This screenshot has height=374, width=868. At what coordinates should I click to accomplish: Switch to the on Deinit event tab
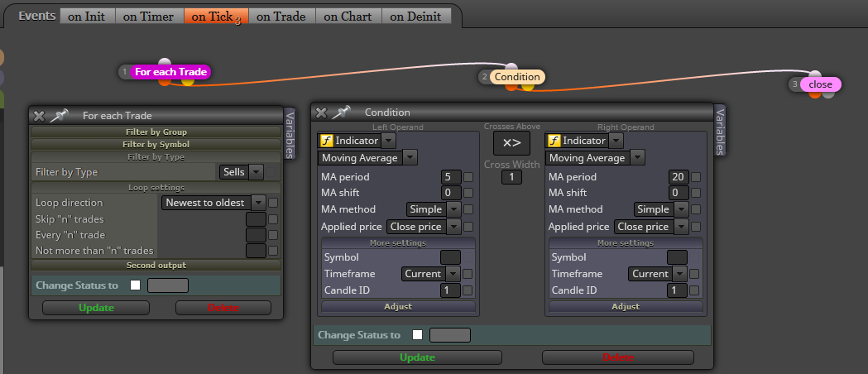pos(416,17)
